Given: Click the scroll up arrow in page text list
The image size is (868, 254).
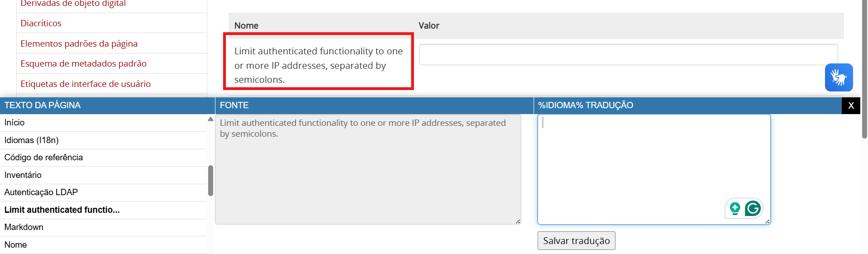Looking at the screenshot, I should (x=210, y=119).
